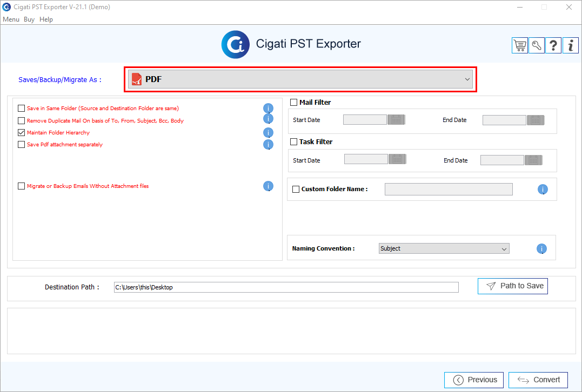Check Save Pdf attachment separately
Viewport: 582px width, 392px height.
tap(21, 144)
